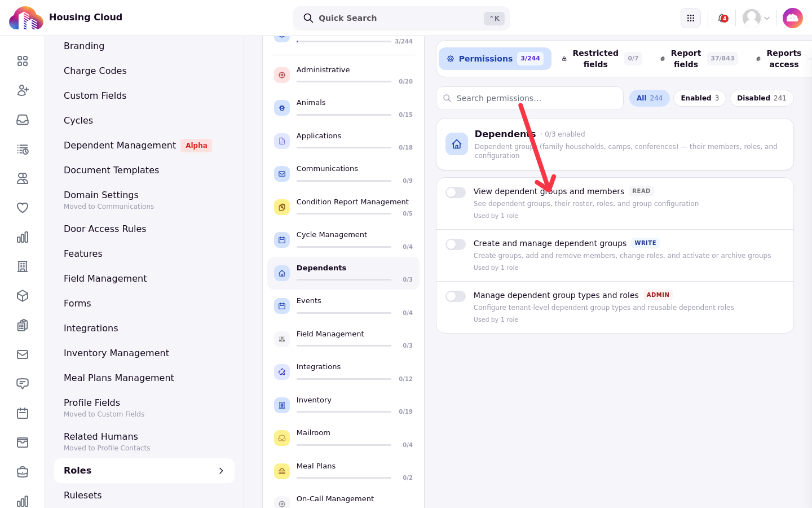Screen dimensions: 812x508
Task: Filter permissions by Enabled 3
Action: (x=700, y=98)
